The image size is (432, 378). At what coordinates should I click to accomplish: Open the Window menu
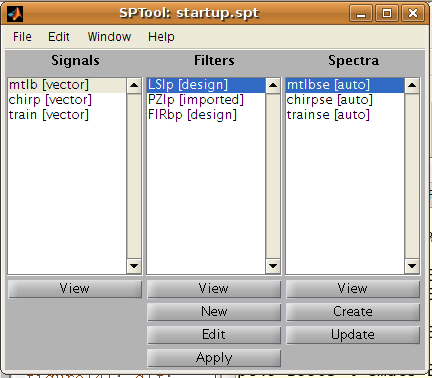tap(109, 37)
